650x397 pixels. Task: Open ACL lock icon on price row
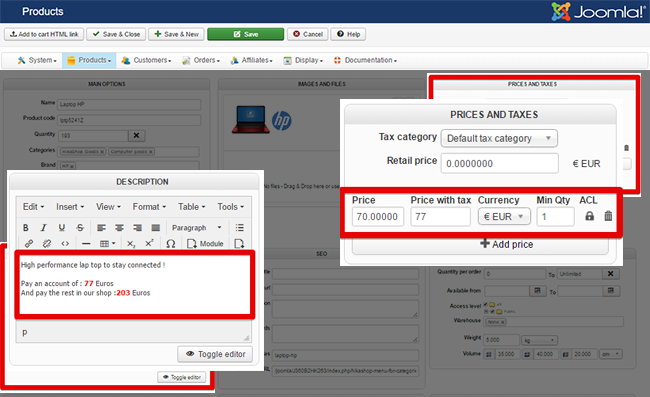point(589,216)
